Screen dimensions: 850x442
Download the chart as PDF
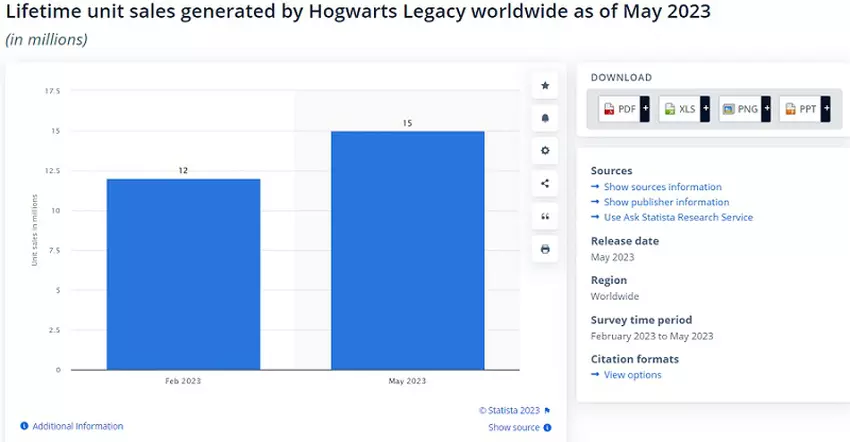[619, 108]
